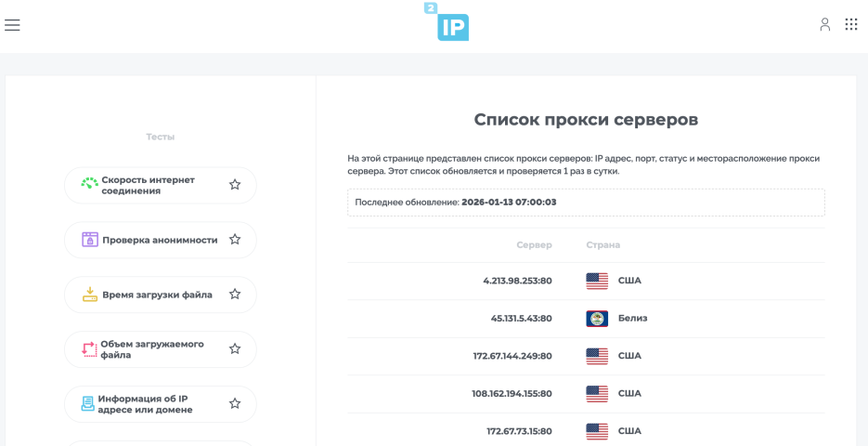The width and height of the screenshot is (868, 446).
Task: Select proxy address 45.131.5.43:80
Action: [522, 319]
